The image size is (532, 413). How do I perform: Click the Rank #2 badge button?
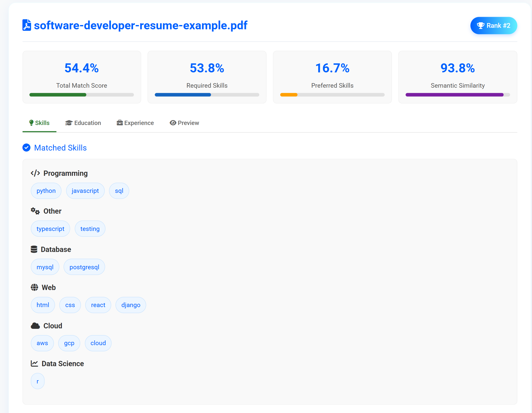[493, 26]
